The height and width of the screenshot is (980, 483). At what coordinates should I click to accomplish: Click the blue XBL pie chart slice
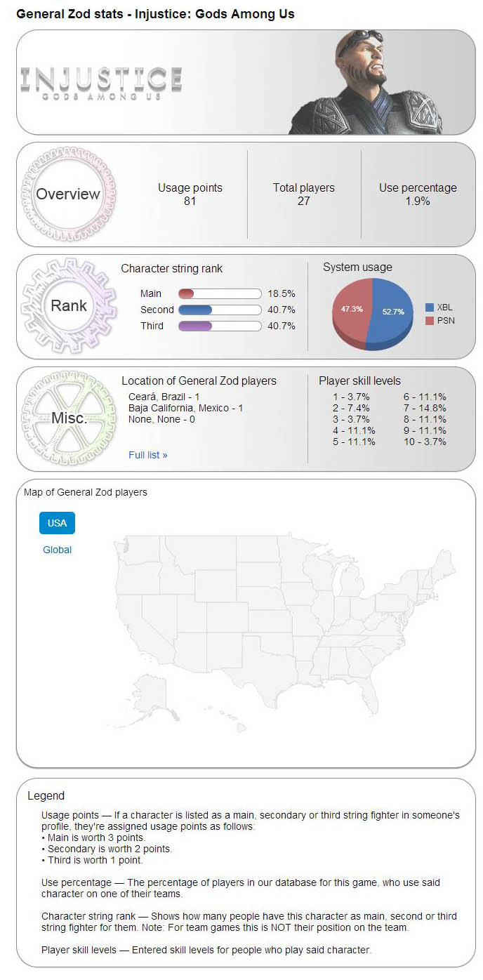coord(392,312)
